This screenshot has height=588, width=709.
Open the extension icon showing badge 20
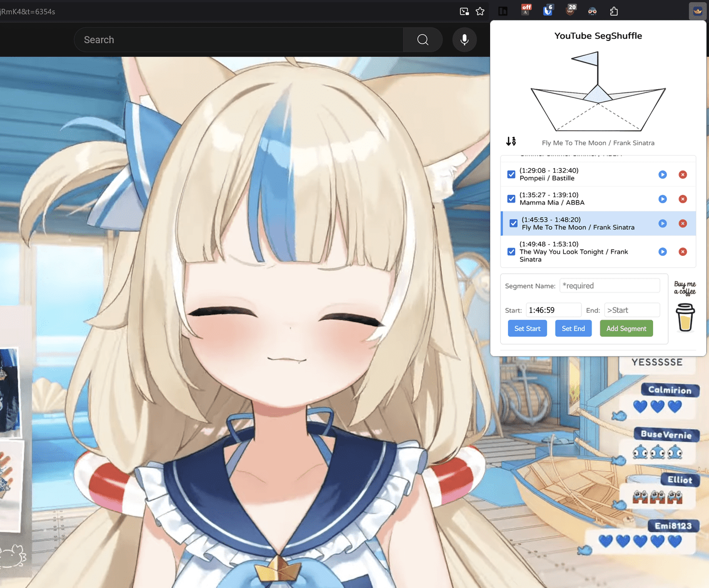571,10
